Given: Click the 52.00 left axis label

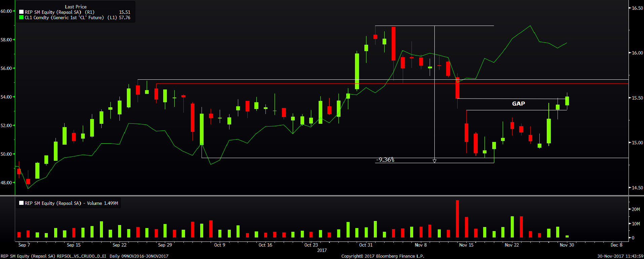Looking at the screenshot, I should coord(6,125).
